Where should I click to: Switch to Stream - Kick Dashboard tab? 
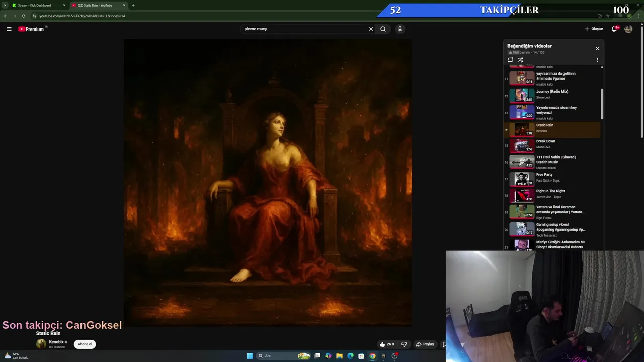(38, 5)
